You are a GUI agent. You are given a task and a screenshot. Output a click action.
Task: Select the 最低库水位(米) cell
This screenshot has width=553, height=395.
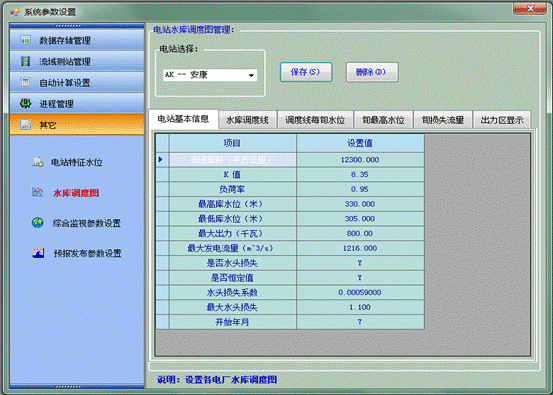point(233,219)
